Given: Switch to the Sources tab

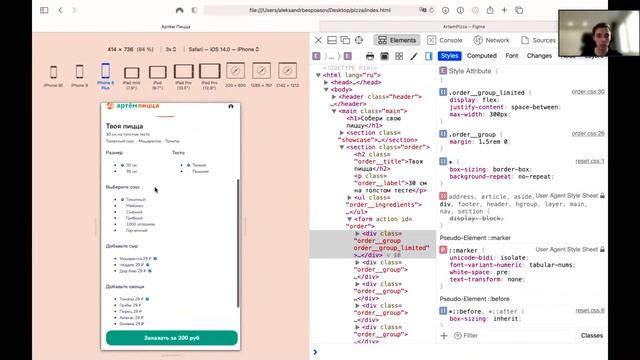Looking at the screenshot, I should (539, 40).
